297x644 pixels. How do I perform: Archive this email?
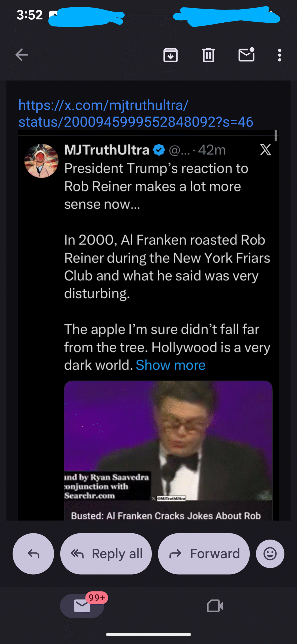tap(170, 55)
